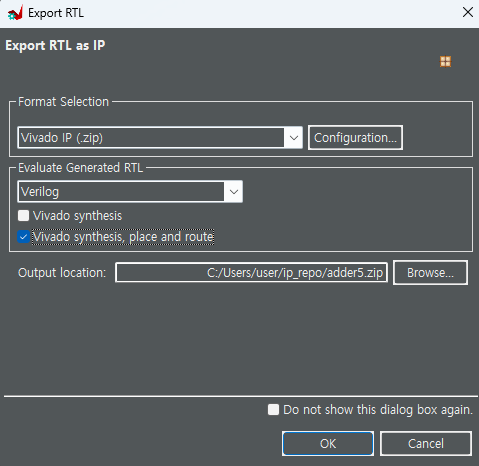Open the Verilog language dropdown
This screenshot has width=479, height=466.
click(x=130, y=192)
